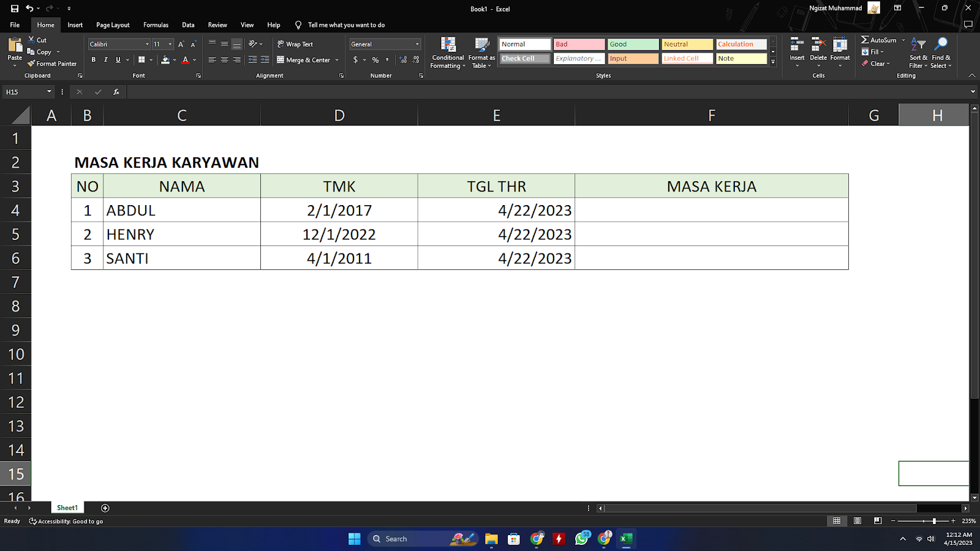Viewport: 980px width, 551px height.
Task: Open the Page Layout tab
Action: (x=113, y=25)
